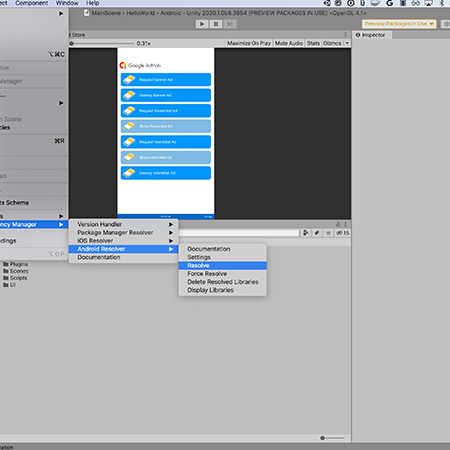This screenshot has height=450, width=450.
Task: Toggle Gizmos in Game view
Action: coord(332,43)
